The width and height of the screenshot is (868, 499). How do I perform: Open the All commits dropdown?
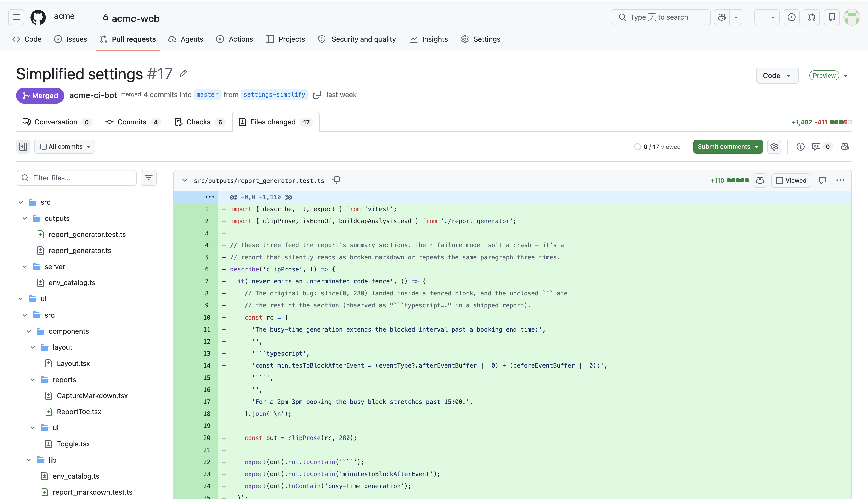pyautogui.click(x=65, y=147)
